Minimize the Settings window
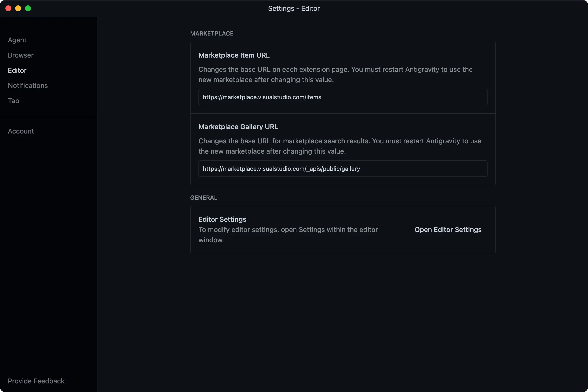The height and width of the screenshot is (392, 588). click(x=18, y=8)
